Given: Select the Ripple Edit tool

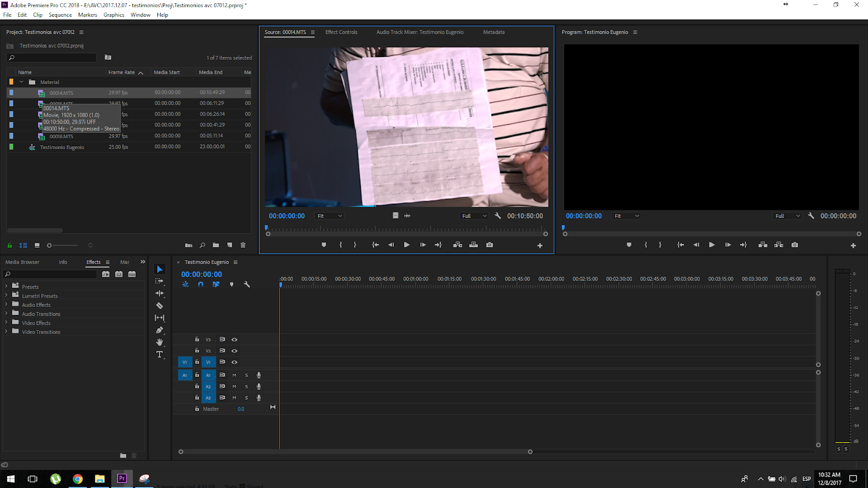Looking at the screenshot, I should [x=159, y=293].
